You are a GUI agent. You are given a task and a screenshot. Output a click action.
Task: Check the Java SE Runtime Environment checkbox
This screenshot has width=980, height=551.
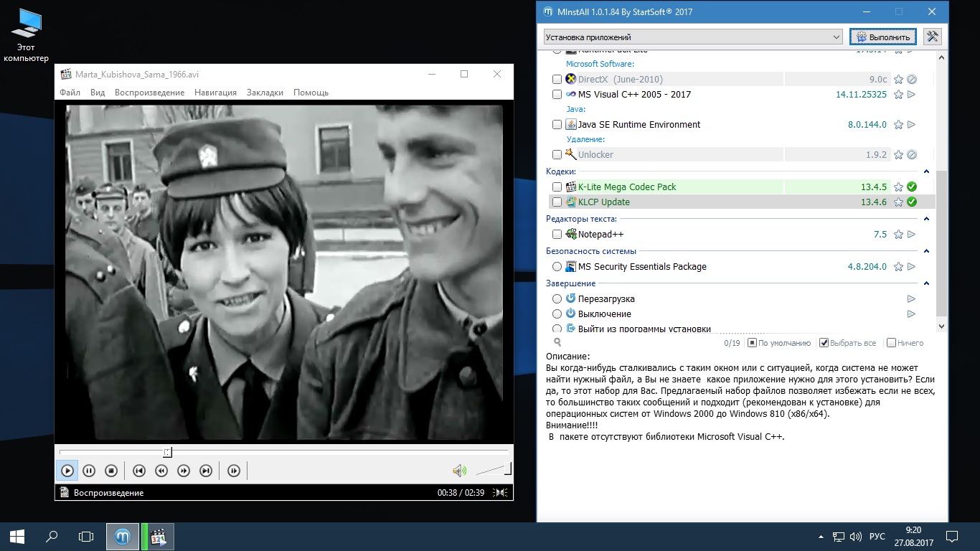tap(557, 125)
